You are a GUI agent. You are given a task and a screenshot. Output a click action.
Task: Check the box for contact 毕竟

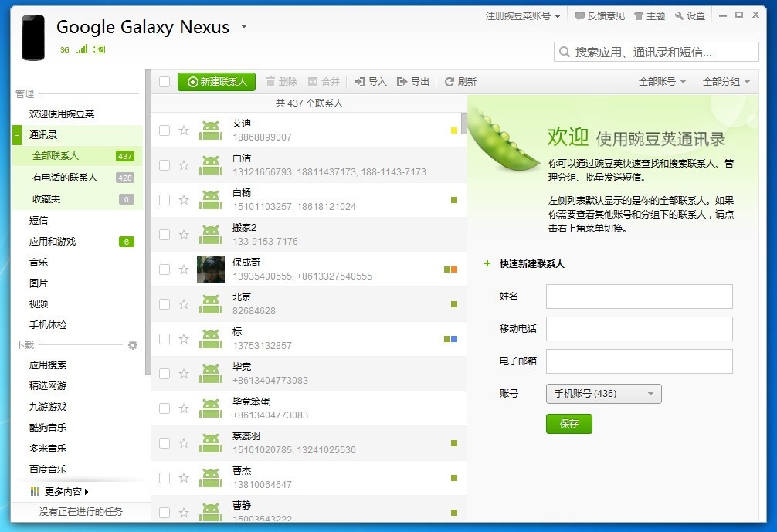165,374
